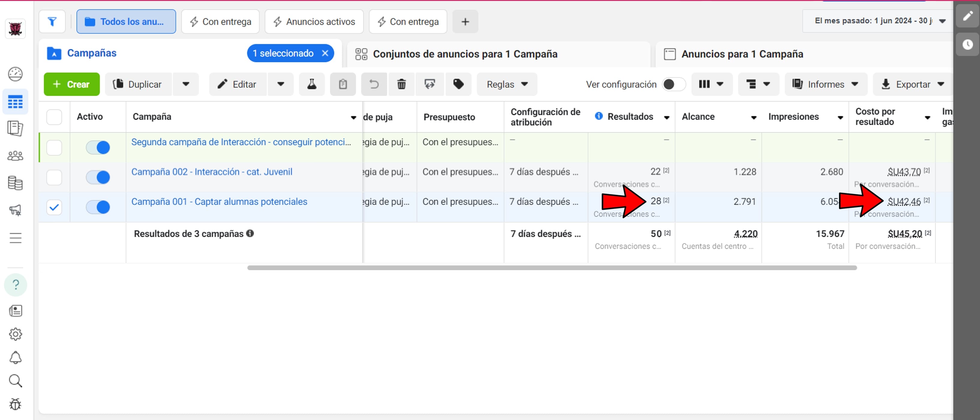Open the settings gear in sidebar
Viewport: 980px width, 420px height.
point(15,334)
